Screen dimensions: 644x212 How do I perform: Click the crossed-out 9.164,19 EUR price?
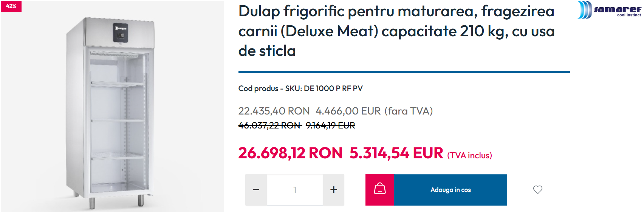point(330,125)
